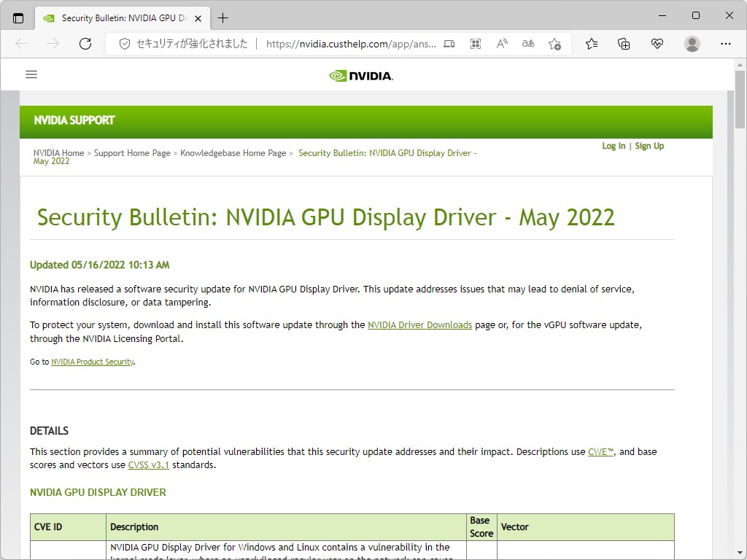Open the CWE link
747x560 pixels.
(x=601, y=451)
